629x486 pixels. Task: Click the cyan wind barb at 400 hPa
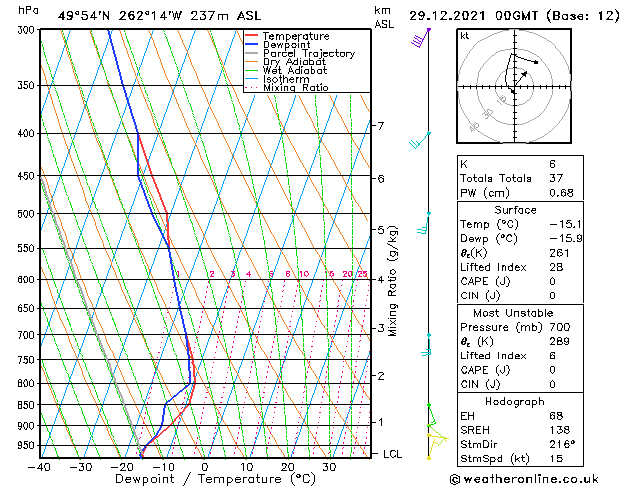click(420, 140)
